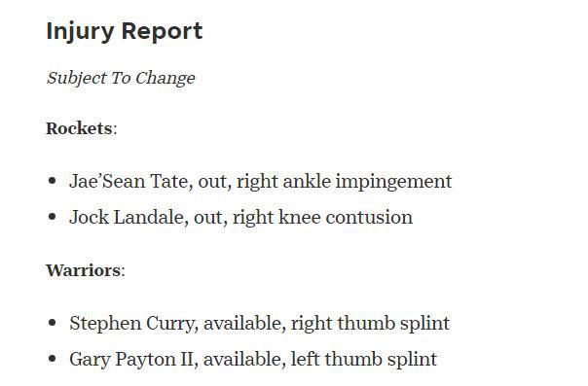Click the name Jae'Sean Tate

129,181
